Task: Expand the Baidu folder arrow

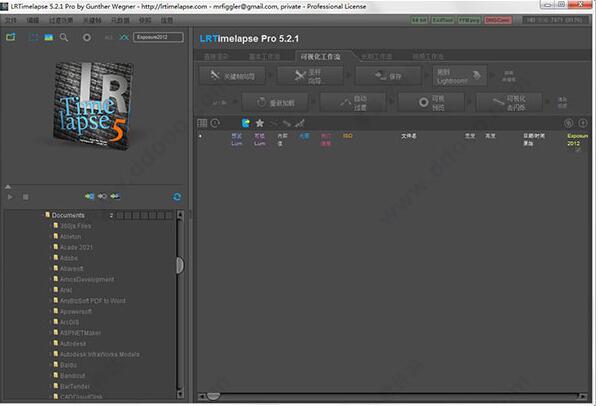Action: click(51, 365)
